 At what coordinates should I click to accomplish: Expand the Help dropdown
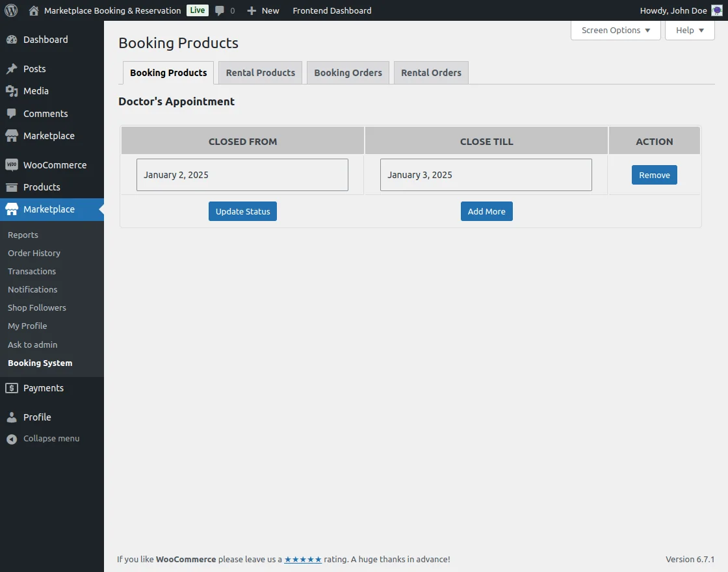690,30
